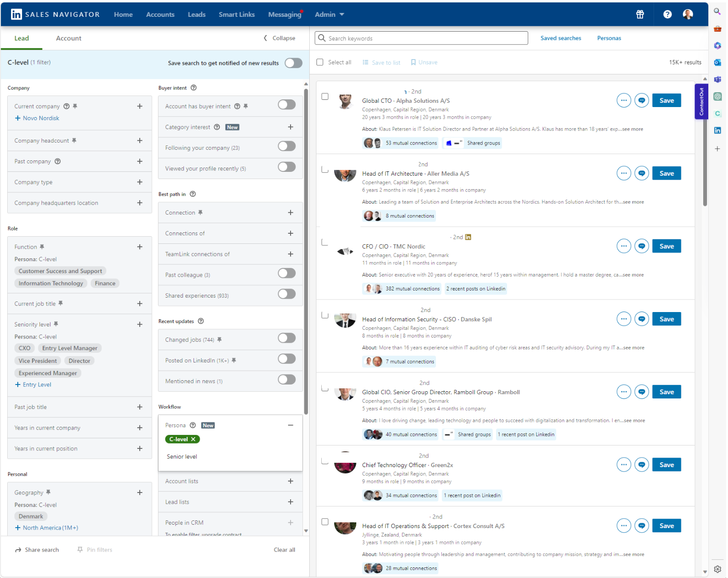Toggle Account has buyer intent
This screenshot has width=728, height=578.
point(287,105)
